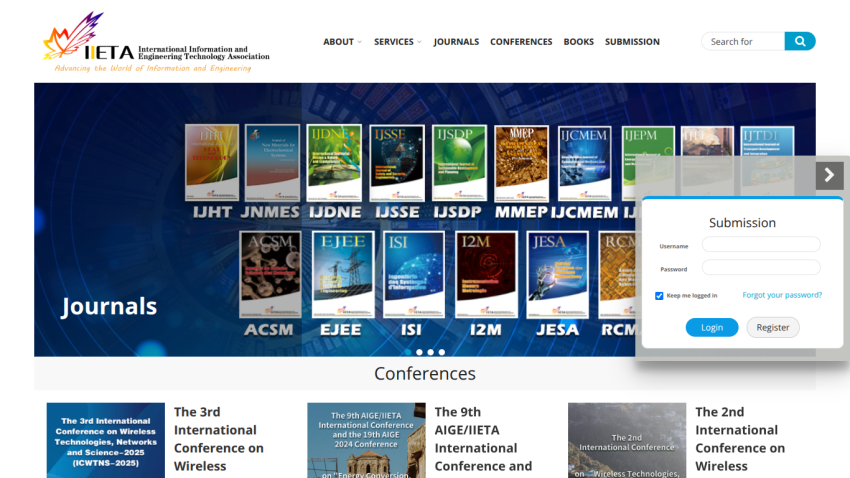
Task: Open the EJEE journal cover
Action: (343, 274)
